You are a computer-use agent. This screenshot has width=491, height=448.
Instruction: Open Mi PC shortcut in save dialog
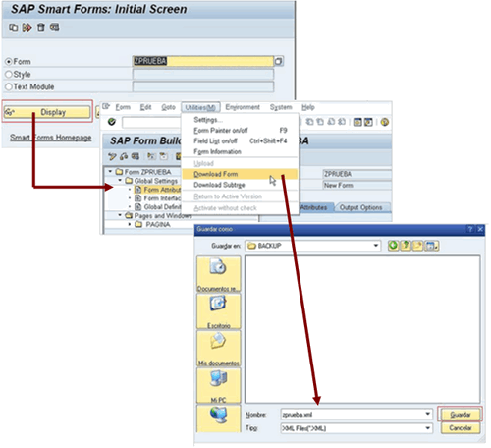(x=218, y=385)
